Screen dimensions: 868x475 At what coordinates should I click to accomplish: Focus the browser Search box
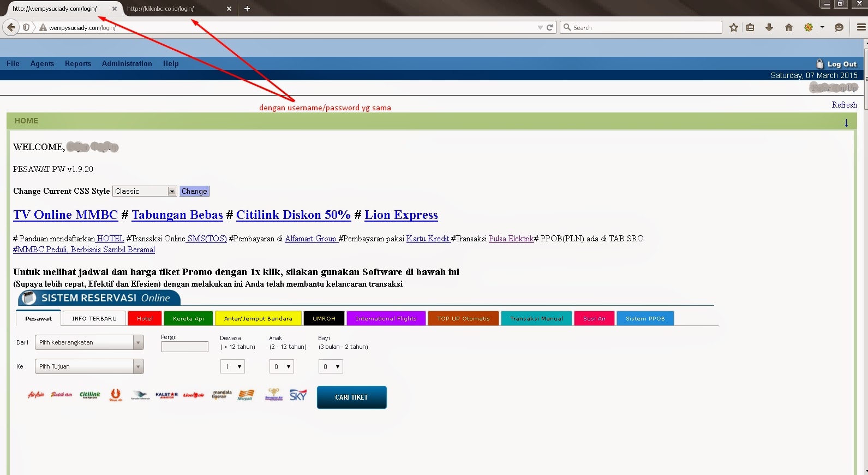641,27
